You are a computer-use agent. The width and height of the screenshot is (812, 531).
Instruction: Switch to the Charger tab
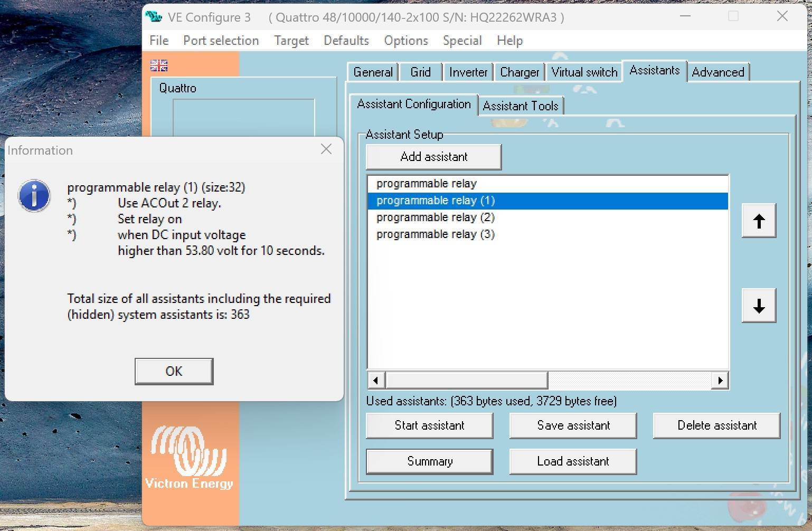coord(520,72)
